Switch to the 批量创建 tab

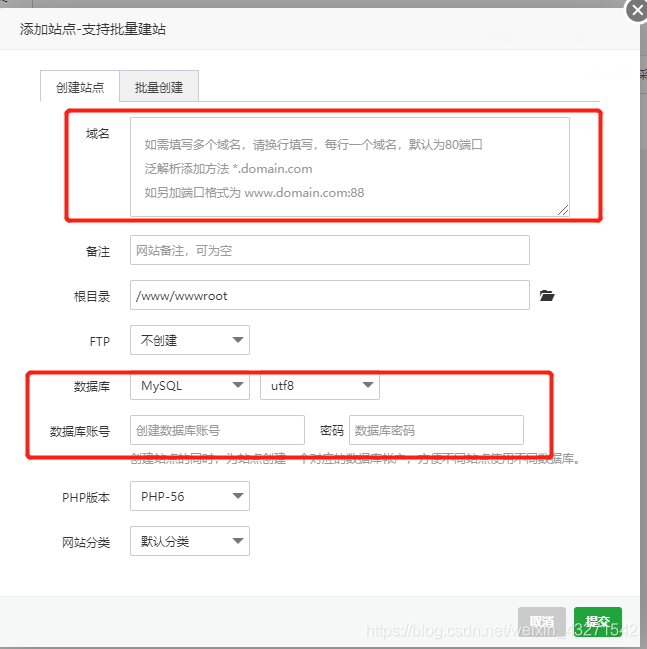pos(159,87)
